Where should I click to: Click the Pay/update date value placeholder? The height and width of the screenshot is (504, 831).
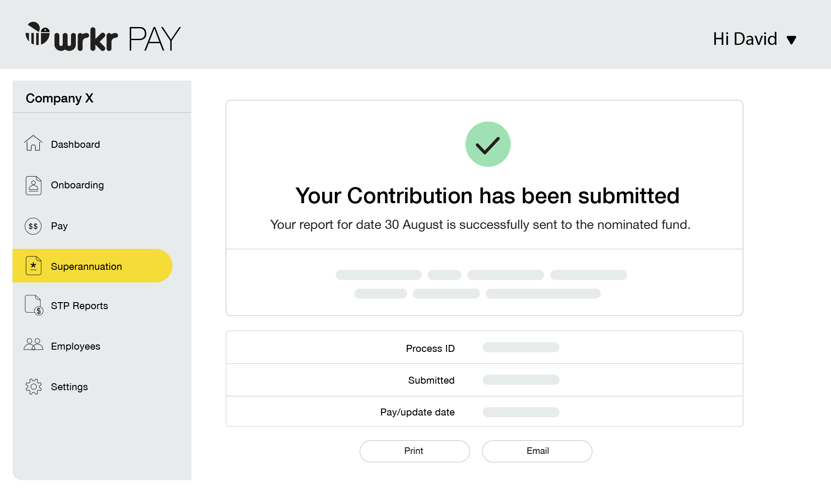pyautogui.click(x=521, y=412)
